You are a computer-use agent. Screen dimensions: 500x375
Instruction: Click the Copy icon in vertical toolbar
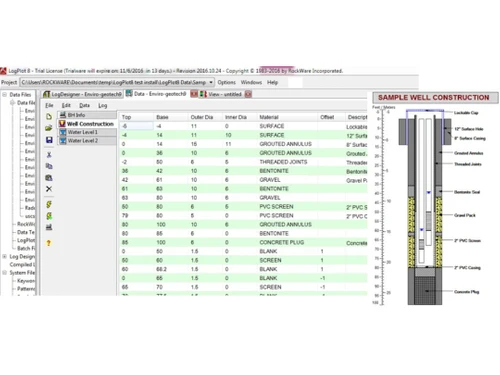49,166
